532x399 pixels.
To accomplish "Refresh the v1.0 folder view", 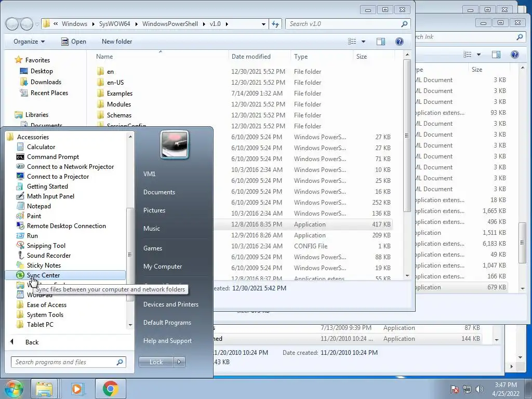I will [275, 24].
